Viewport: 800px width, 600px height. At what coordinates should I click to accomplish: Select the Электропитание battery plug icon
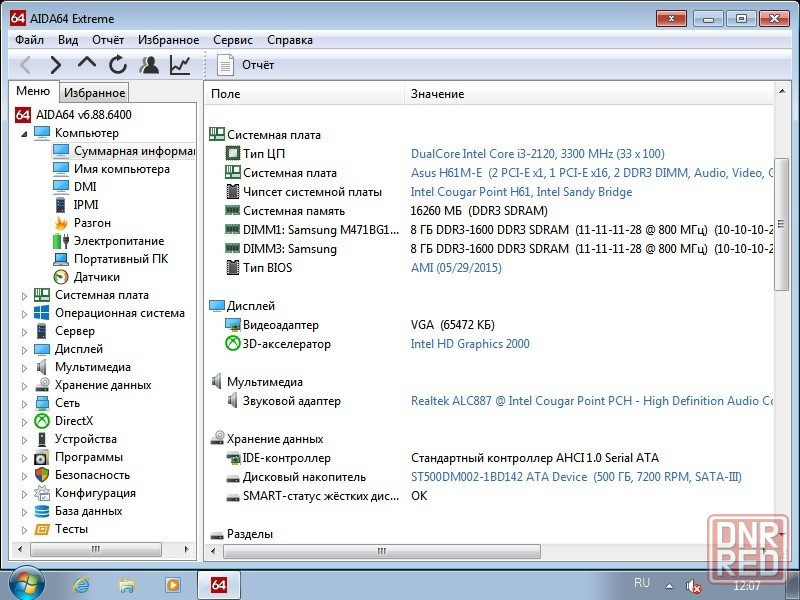coord(61,241)
